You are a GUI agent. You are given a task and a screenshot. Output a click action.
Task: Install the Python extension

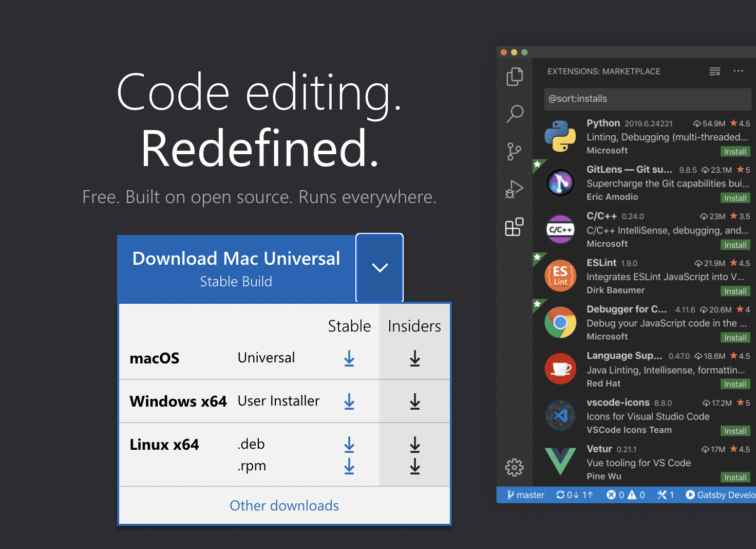(x=735, y=152)
